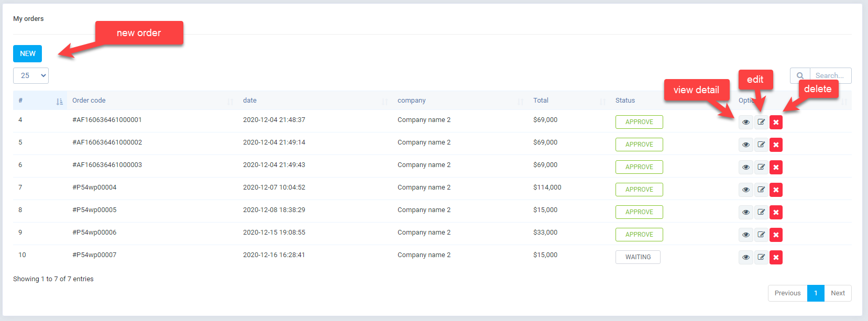Edit order #P54wp00005

coord(761,212)
